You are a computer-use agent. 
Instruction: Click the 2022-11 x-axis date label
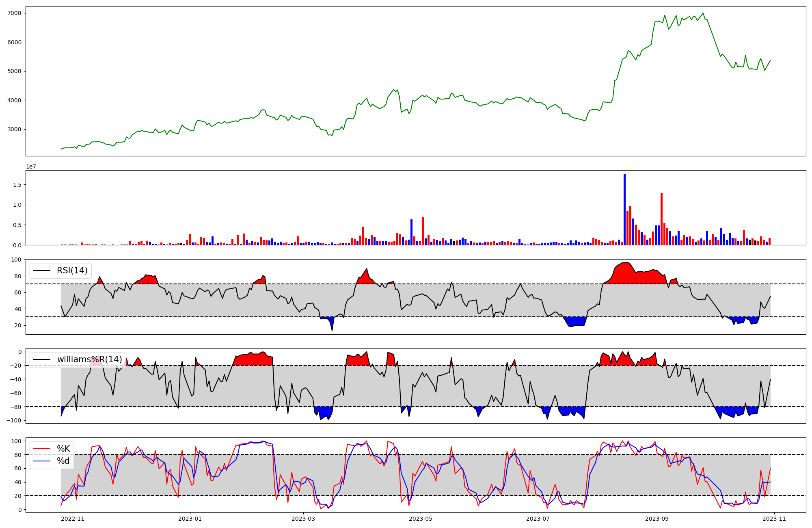[73, 519]
